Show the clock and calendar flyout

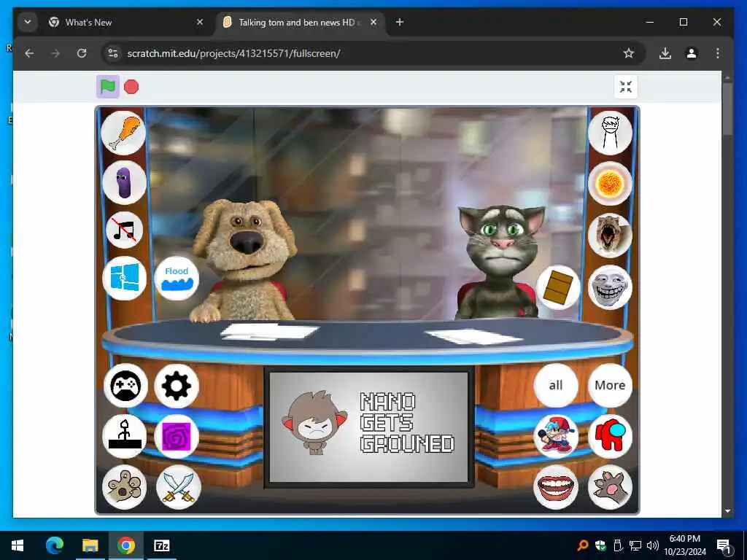point(685,545)
